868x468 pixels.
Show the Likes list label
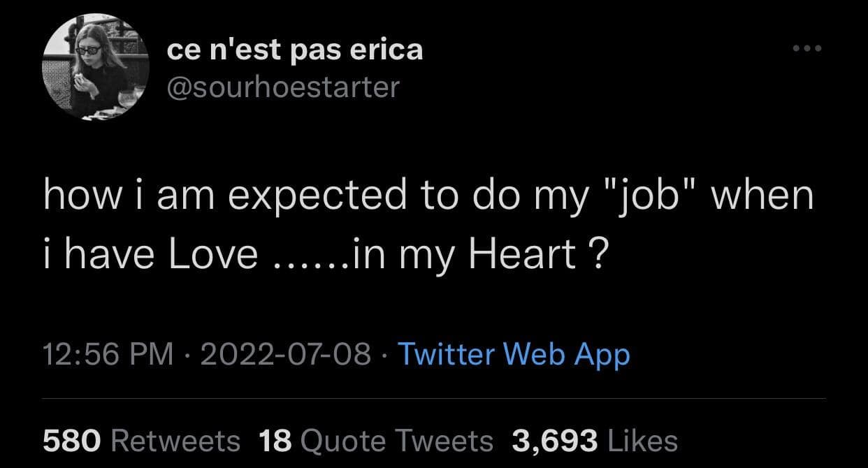pyautogui.click(x=643, y=441)
